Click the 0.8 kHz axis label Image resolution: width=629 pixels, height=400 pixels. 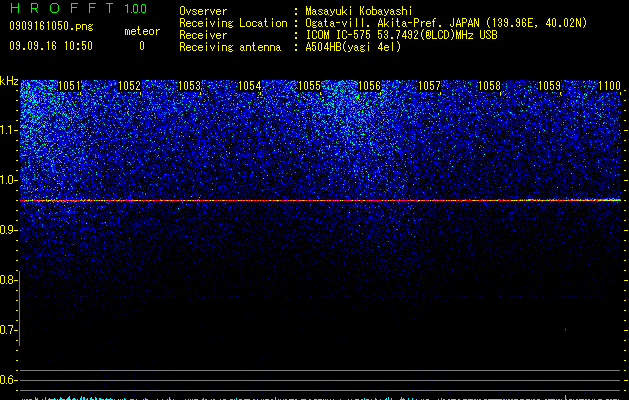tap(8, 280)
